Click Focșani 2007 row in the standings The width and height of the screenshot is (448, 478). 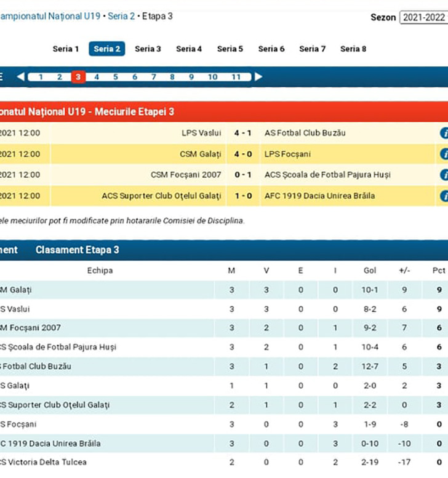click(x=224, y=328)
